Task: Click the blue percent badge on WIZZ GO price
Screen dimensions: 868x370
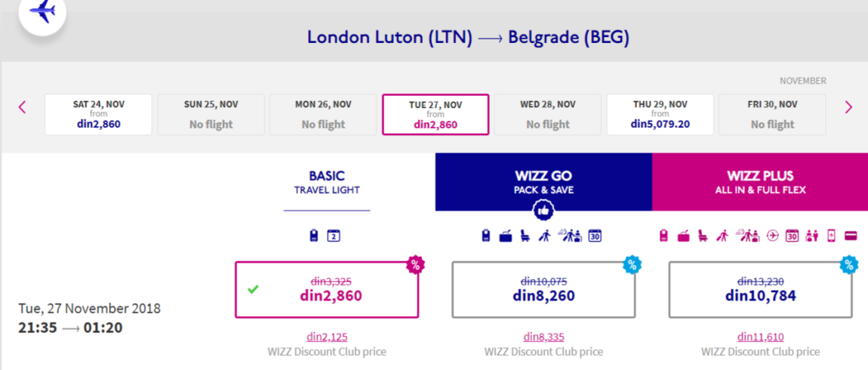Action: (x=632, y=264)
